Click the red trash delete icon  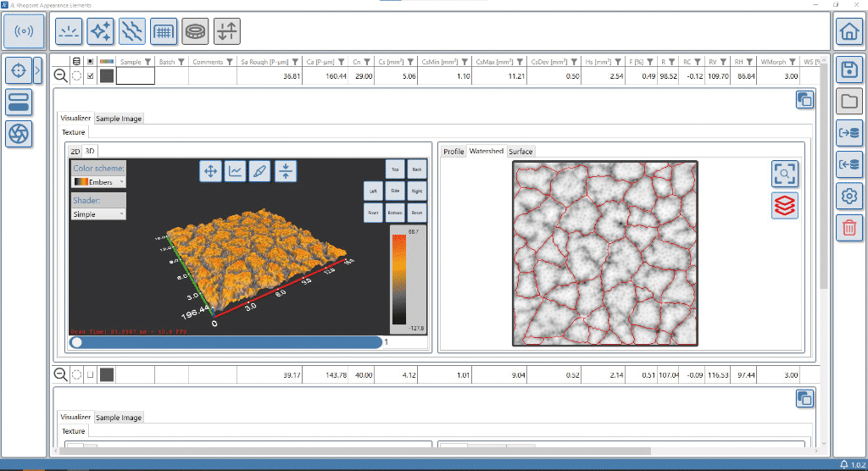[x=848, y=227]
